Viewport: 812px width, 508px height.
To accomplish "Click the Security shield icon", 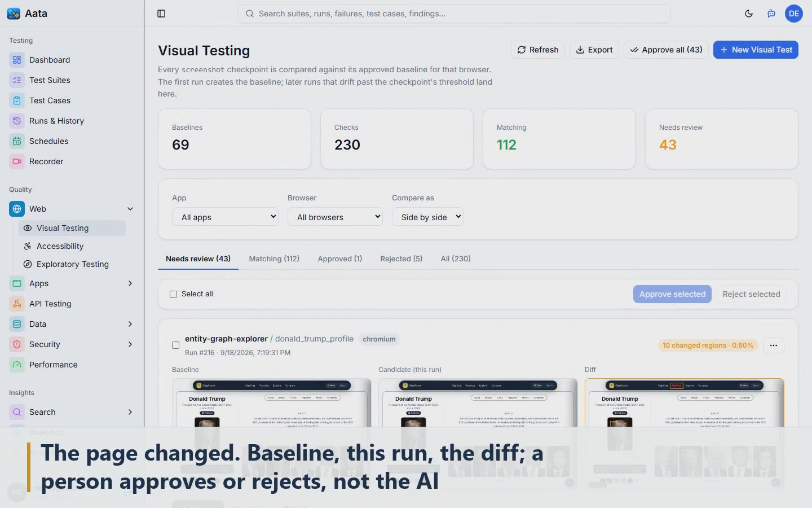I will [17, 344].
